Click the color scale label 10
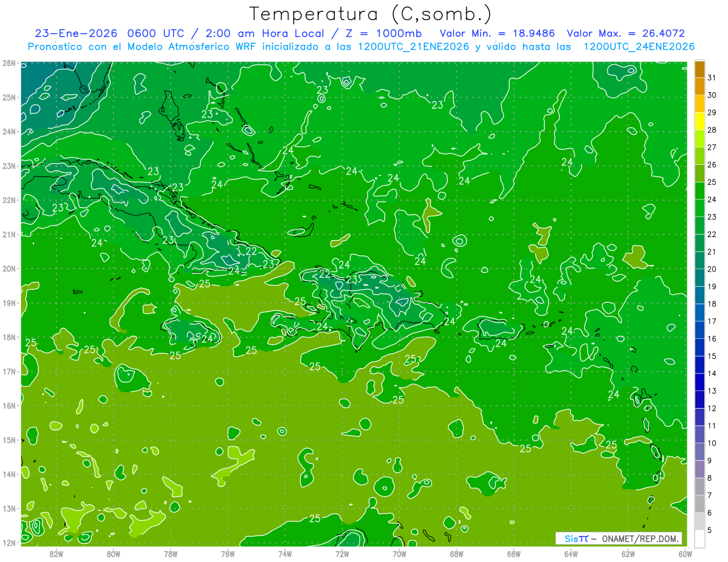The width and height of the screenshot is (728, 562). pyautogui.click(x=712, y=443)
